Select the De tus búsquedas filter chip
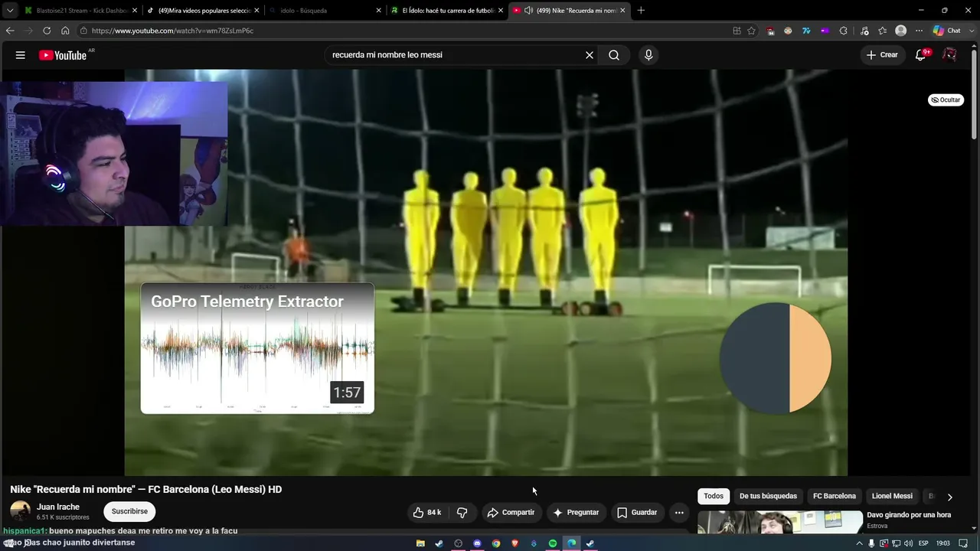 point(768,496)
